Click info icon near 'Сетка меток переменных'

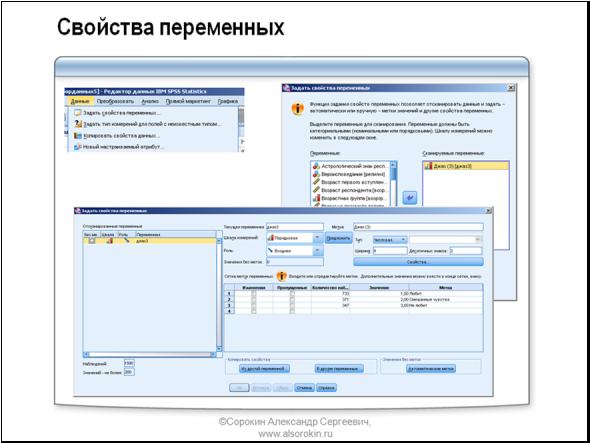tap(281, 277)
